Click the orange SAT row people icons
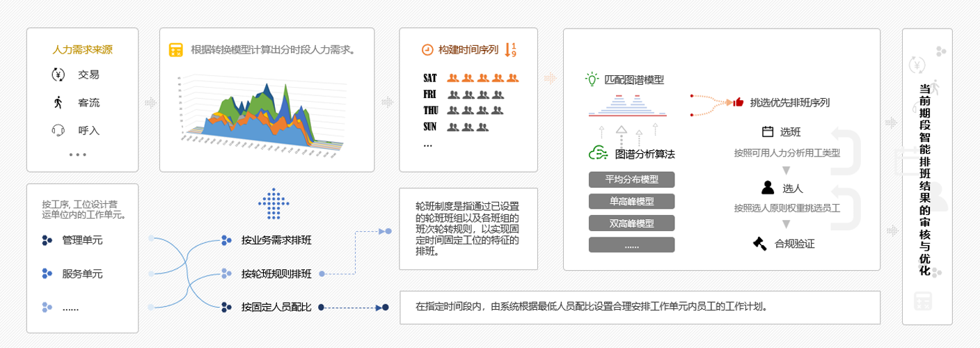This screenshot has width=980, height=348. pyautogui.click(x=483, y=78)
